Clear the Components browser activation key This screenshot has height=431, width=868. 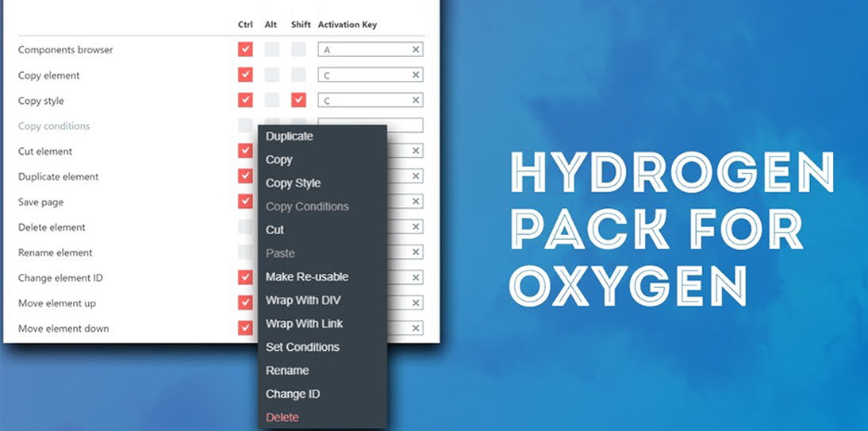point(416,50)
